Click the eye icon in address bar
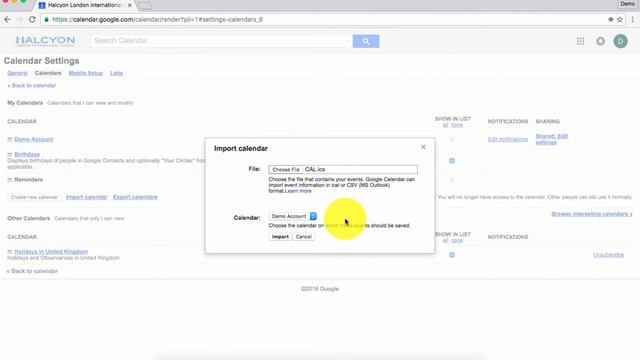Image resolution: width=640 pixels, height=360 pixels. 610,19
